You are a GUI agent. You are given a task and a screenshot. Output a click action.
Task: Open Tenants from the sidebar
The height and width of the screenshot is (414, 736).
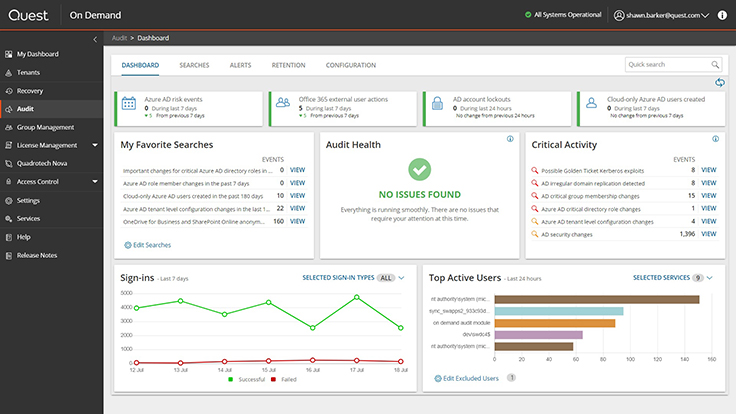28,73
